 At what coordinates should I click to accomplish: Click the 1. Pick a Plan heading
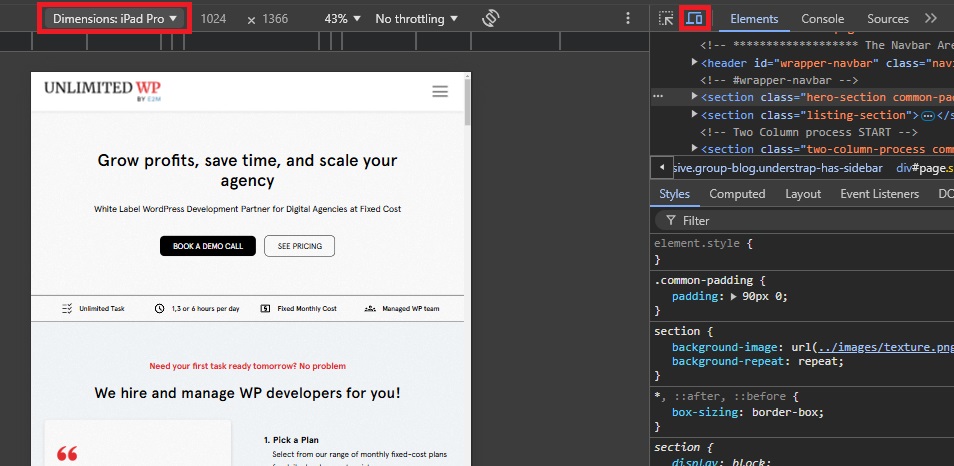tap(291, 440)
